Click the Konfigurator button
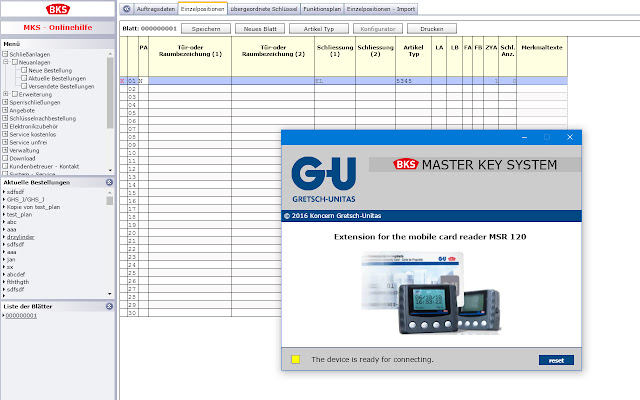The image size is (640, 400). point(378,29)
